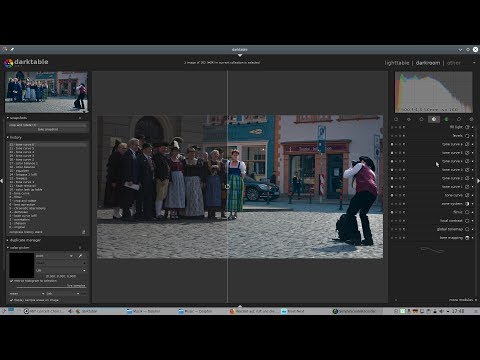Collapse the snapshots panel

point(8,118)
